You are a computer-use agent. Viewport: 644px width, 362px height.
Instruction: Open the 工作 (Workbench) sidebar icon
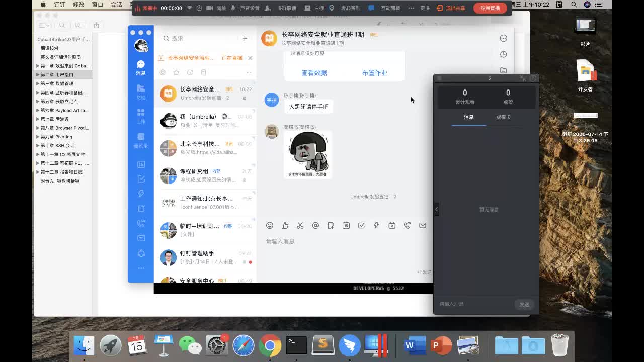[x=141, y=116]
